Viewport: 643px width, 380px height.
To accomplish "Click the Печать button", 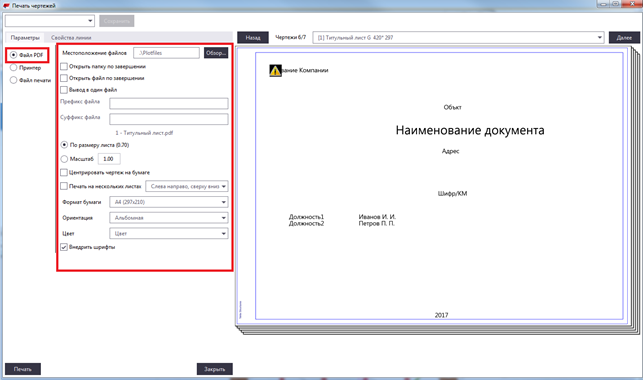I will (x=23, y=369).
